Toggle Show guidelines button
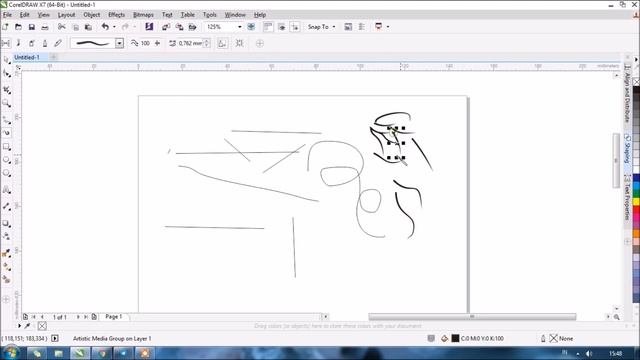 click(295, 27)
